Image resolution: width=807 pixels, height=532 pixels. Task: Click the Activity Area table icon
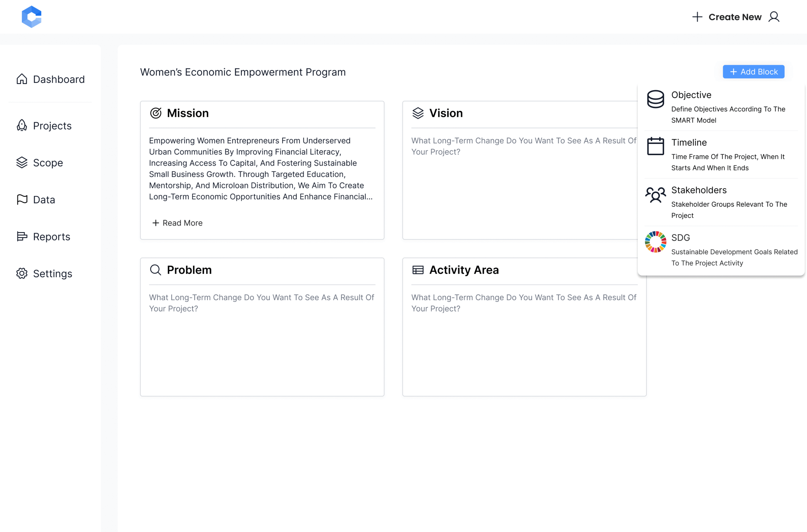(x=418, y=270)
